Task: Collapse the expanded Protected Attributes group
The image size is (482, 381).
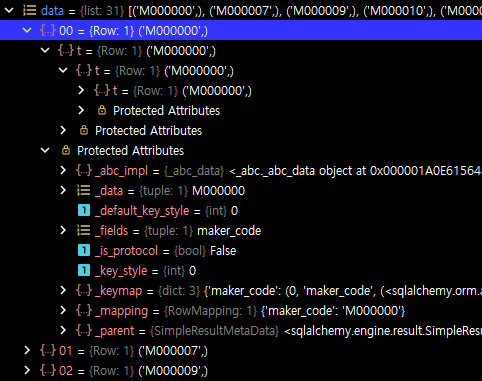Action: [x=45, y=150]
